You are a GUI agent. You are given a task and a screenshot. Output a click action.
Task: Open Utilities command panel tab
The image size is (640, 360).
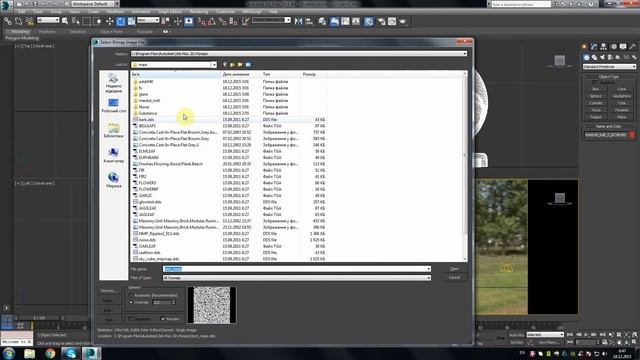633,47
